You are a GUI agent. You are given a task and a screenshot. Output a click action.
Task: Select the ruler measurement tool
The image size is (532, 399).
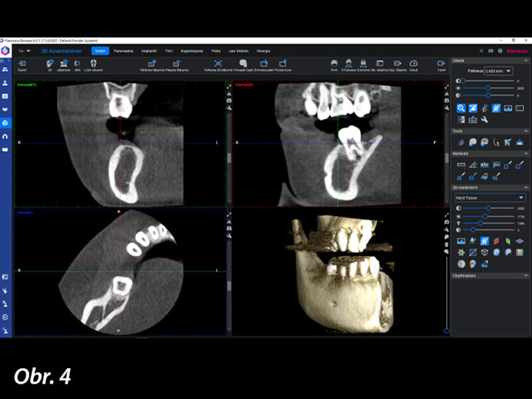(x=462, y=164)
